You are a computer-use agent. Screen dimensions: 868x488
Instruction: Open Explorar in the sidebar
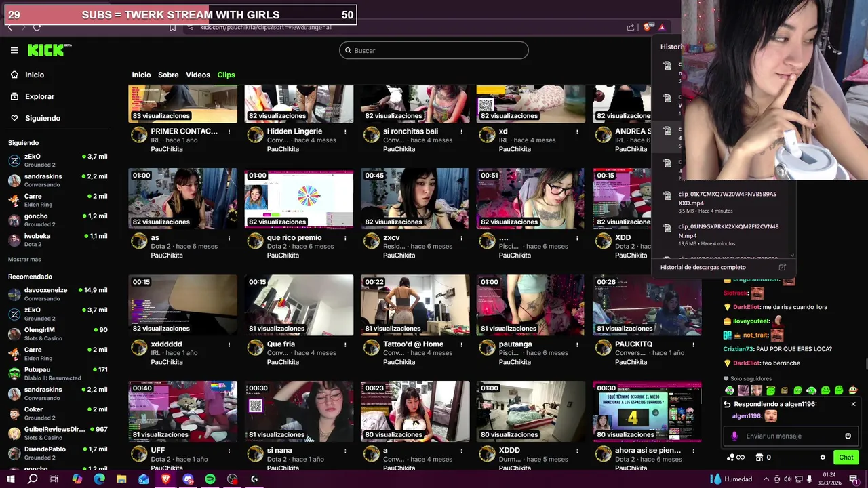point(39,96)
